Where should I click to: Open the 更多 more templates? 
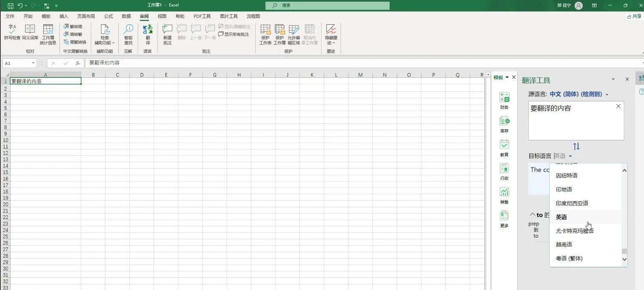504,219
